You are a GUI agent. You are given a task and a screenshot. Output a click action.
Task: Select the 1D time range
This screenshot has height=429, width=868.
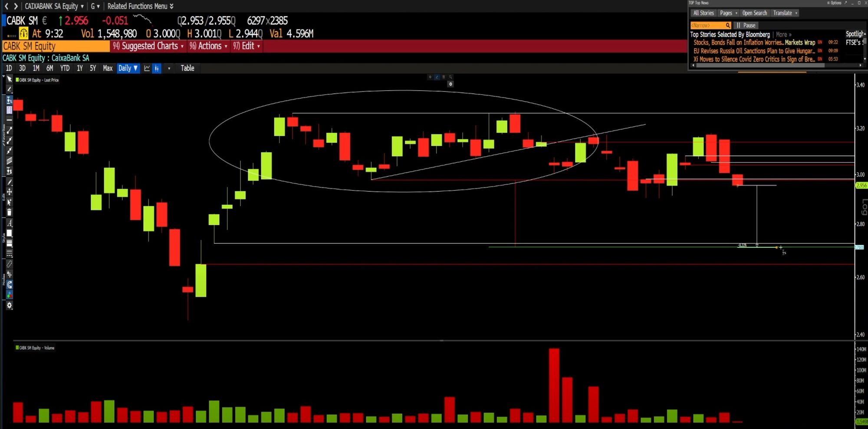pos(9,68)
